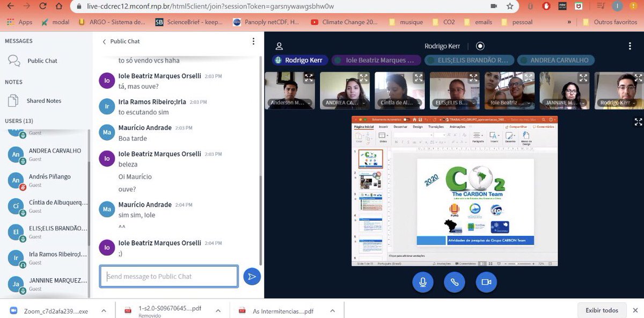The width and height of the screenshot is (644, 318).
Task: Open the Outros favoritos bookmarks folder
Action: pyautogui.click(x=609, y=22)
